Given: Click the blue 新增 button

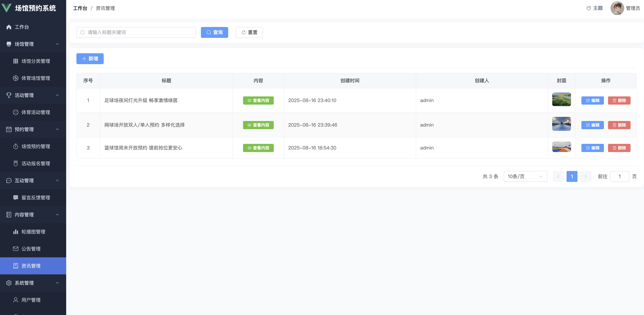Looking at the screenshot, I should click(90, 59).
